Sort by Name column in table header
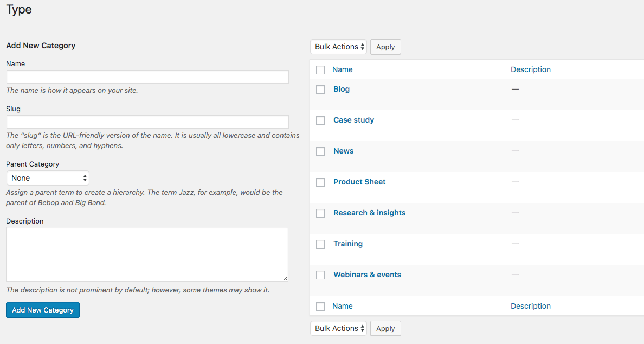 [343, 69]
